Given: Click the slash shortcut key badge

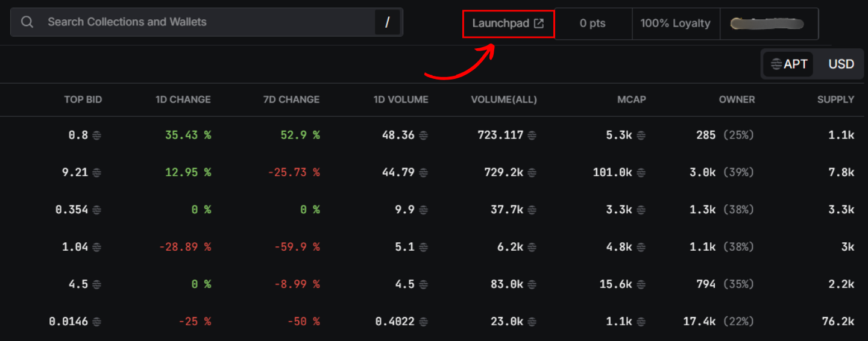Looking at the screenshot, I should pyautogui.click(x=387, y=22).
